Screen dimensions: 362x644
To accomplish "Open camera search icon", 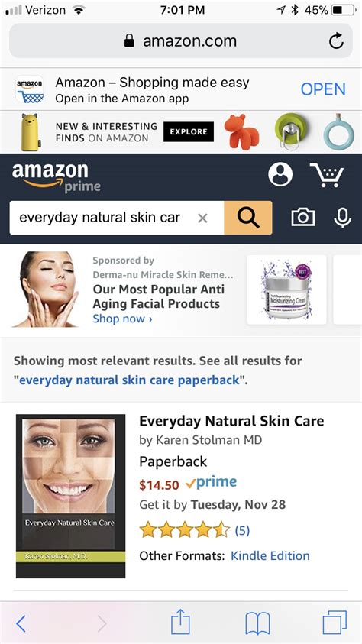I will [303, 217].
